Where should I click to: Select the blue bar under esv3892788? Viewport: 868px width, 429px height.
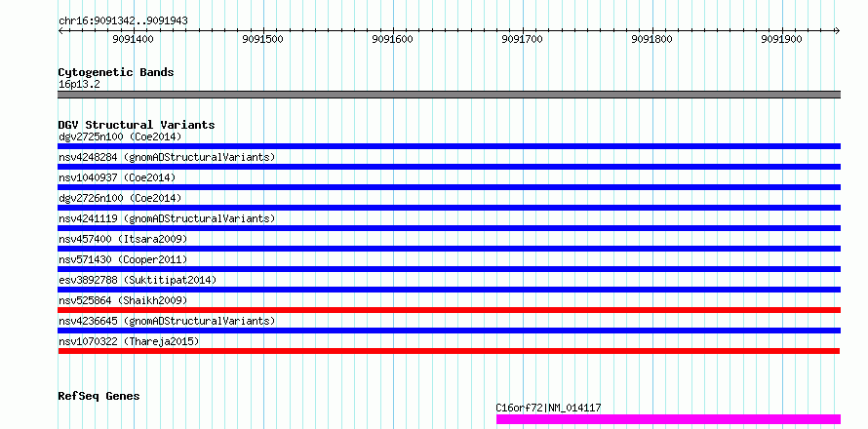coord(449,290)
